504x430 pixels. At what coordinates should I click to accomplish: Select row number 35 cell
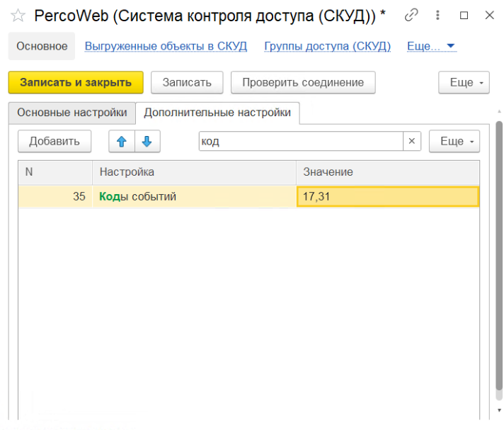pyautogui.click(x=55, y=196)
